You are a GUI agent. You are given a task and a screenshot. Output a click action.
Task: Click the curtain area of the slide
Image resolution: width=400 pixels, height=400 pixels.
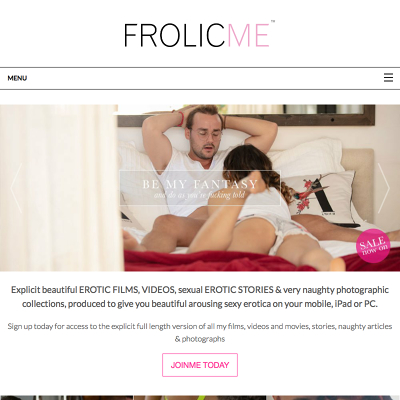click(x=60, y=188)
